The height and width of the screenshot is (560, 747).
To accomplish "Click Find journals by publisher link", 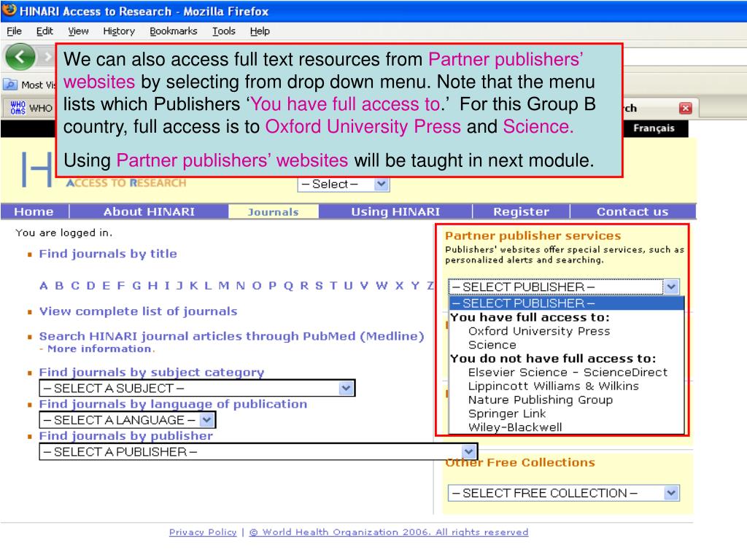I will pos(125,436).
